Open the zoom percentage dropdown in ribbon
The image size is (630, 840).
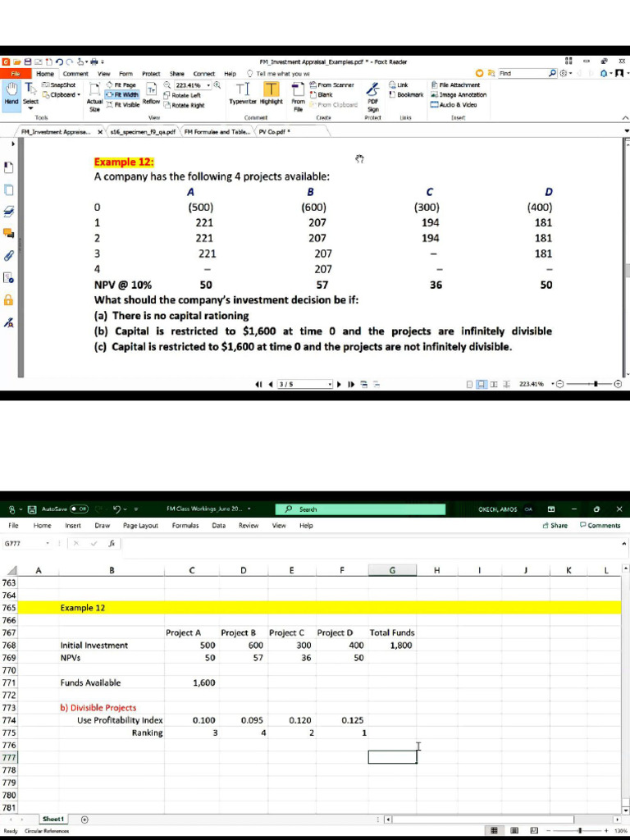[x=208, y=85]
